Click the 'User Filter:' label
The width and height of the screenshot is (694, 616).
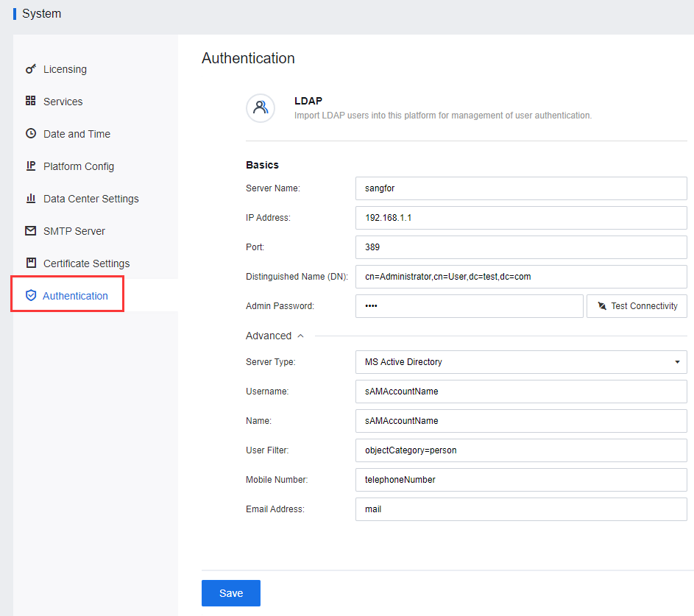tap(267, 450)
